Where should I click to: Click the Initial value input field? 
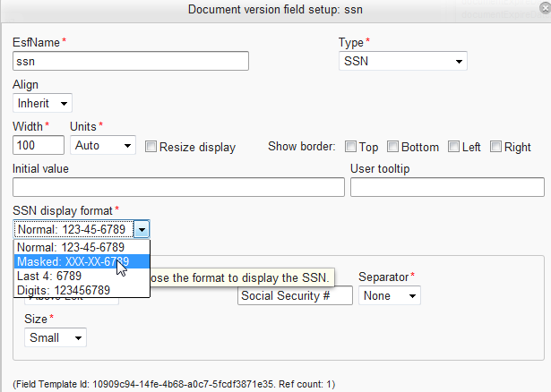click(178, 187)
